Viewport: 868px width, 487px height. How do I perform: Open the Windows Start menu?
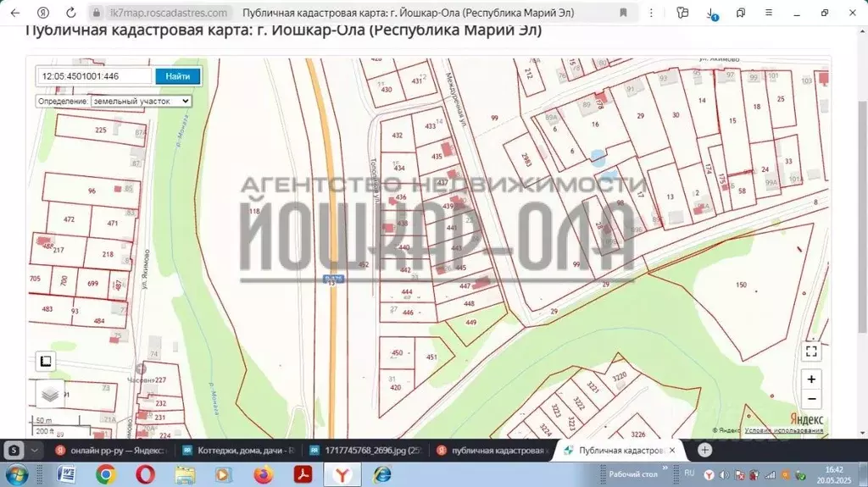point(17,475)
